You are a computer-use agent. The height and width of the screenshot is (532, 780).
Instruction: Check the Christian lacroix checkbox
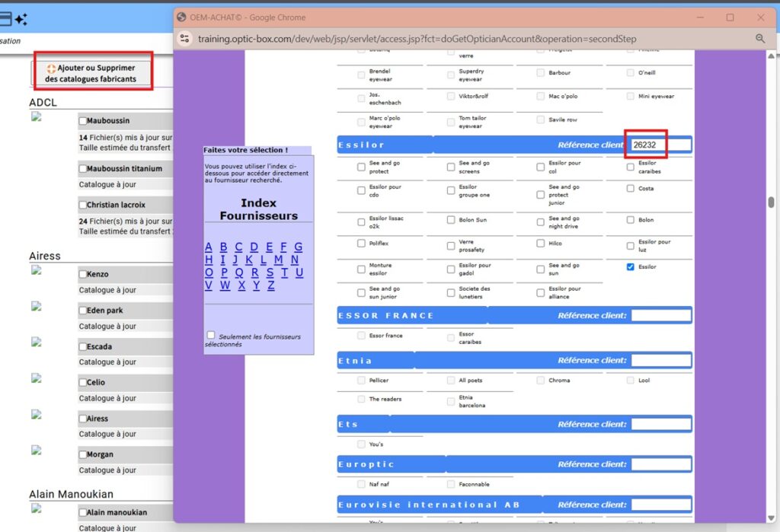point(83,205)
